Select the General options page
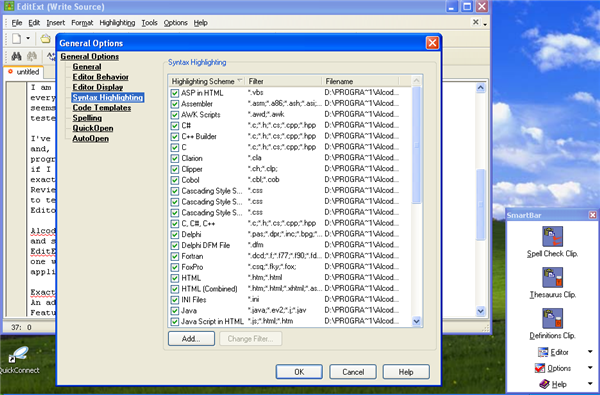This screenshot has width=600, height=395. coord(87,67)
